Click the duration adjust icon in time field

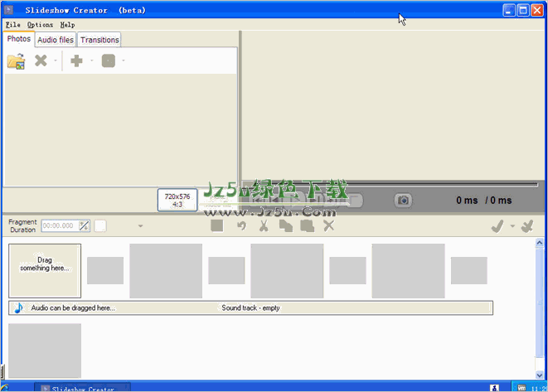click(84, 225)
